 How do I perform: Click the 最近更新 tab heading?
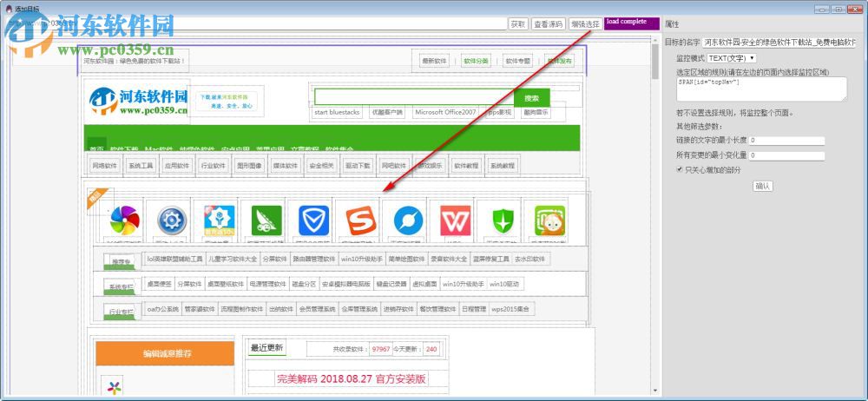pyautogui.click(x=266, y=348)
